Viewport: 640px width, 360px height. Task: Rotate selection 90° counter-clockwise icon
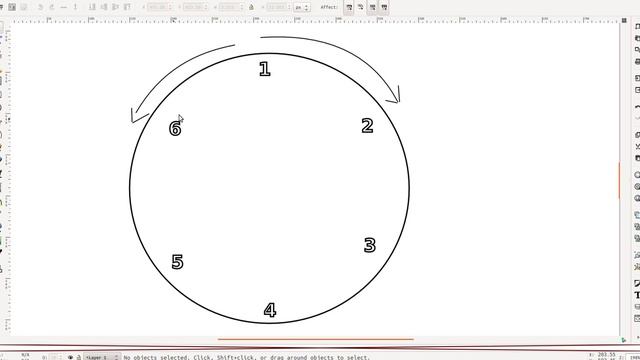click(x=40, y=7)
